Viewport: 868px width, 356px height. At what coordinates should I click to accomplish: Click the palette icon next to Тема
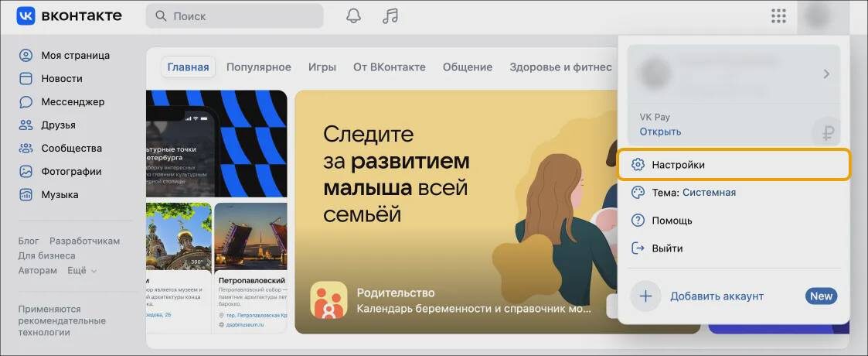[638, 193]
